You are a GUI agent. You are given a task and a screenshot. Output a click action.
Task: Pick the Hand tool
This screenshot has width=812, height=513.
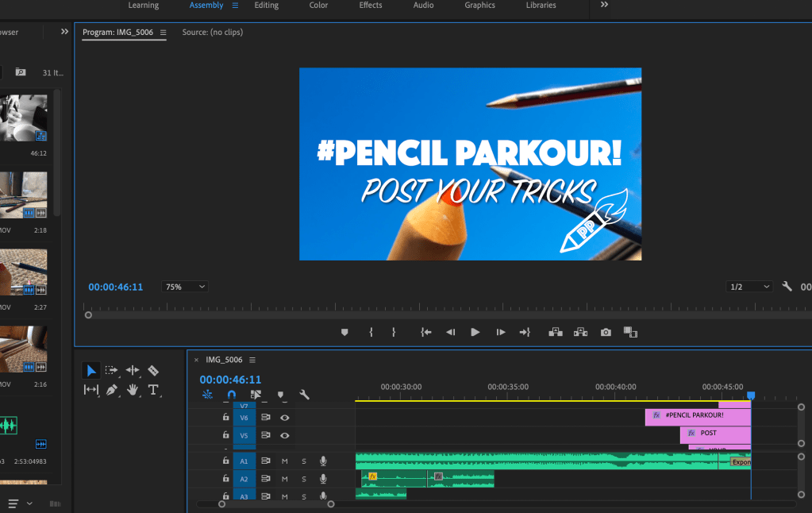[x=133, y=390]
